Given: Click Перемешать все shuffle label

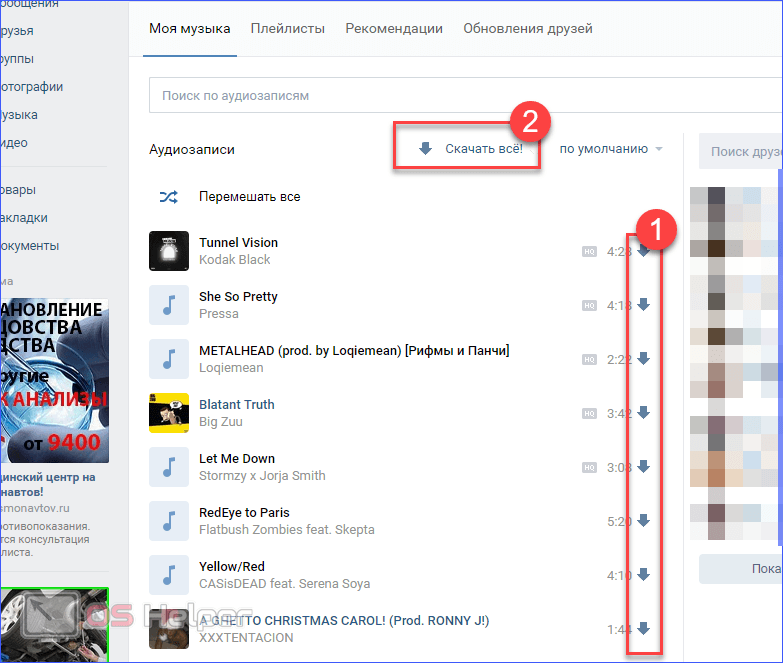Looking at the screenshot, I should point(250,197).
